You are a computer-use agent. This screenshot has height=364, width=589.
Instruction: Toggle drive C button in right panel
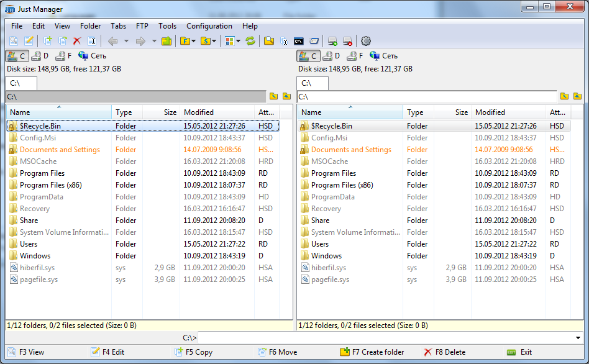click(308, 56)
